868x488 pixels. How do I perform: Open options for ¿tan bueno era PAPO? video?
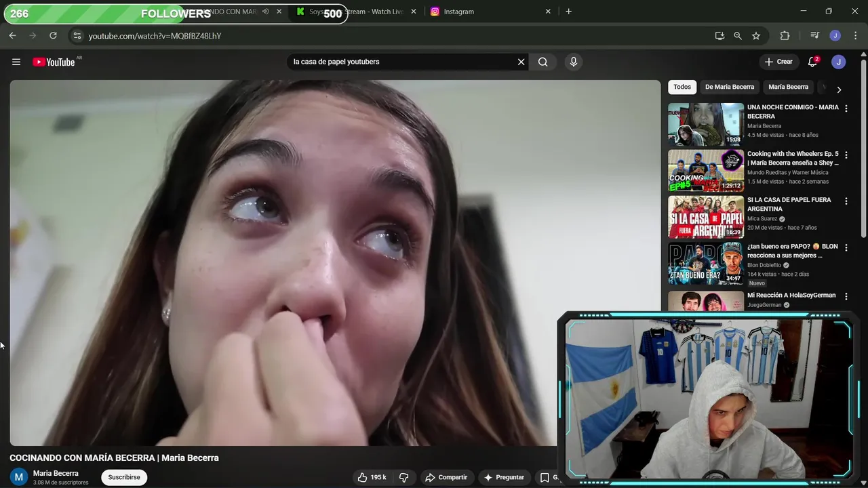[846, 248]
